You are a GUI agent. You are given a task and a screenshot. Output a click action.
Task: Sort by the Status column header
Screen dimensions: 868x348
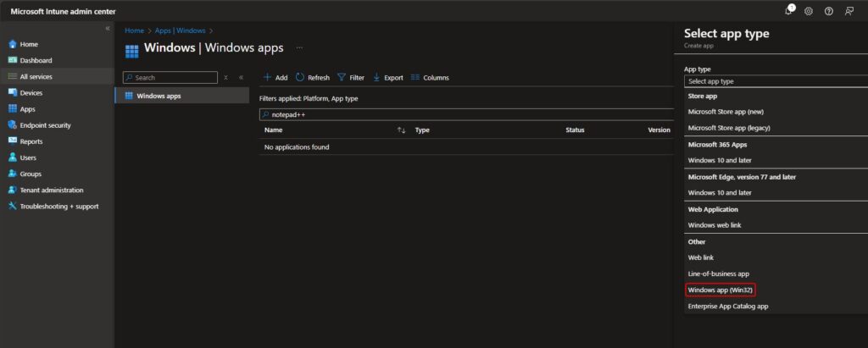(x=575, y=130)
